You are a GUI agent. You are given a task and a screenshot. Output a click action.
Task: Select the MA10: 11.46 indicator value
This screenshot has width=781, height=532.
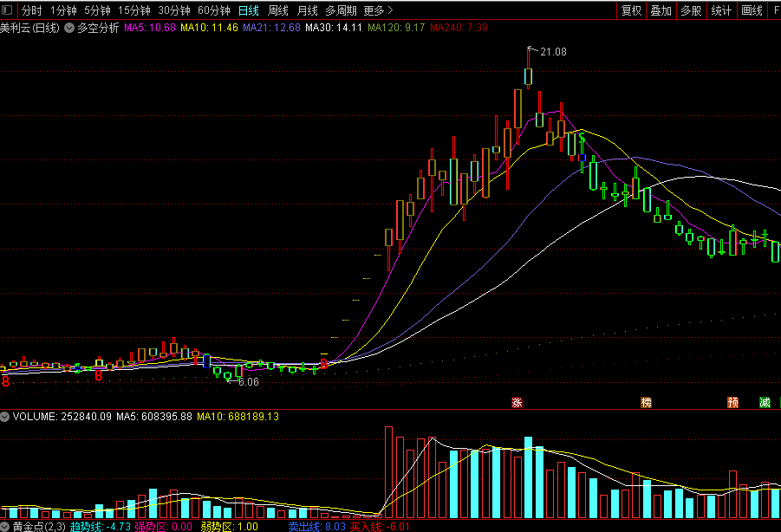pos(209,28)
